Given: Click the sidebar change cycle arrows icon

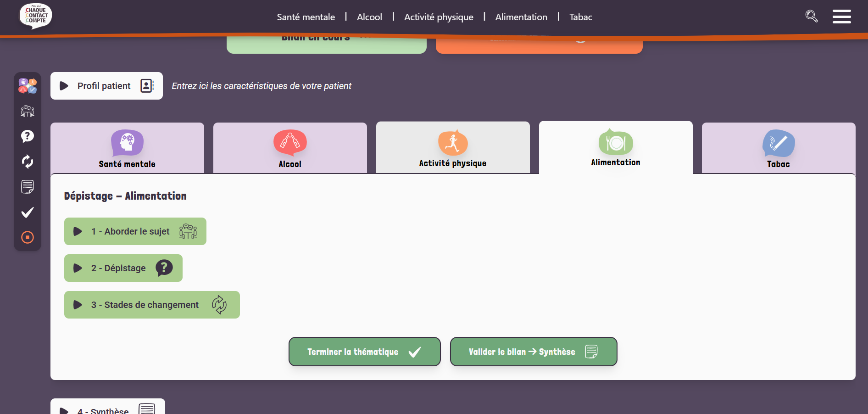Looking at the screenshot, I should pos(28,162).
